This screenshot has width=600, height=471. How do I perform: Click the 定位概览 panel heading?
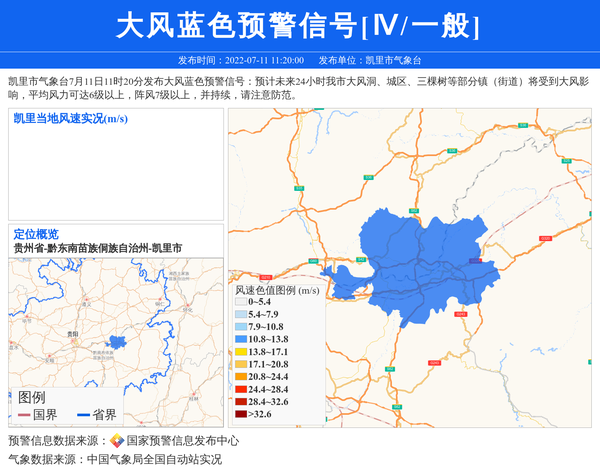coord(36,234)
